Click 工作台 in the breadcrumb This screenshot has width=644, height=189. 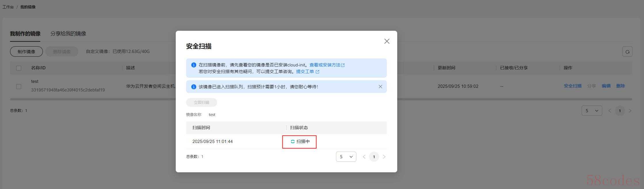(x=8, y=7)
